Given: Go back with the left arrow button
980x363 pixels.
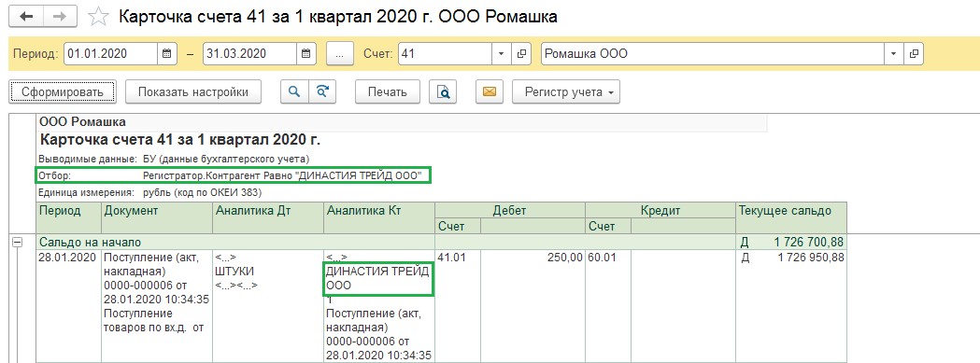Looking at the screenshot, I should coord(26,16).
